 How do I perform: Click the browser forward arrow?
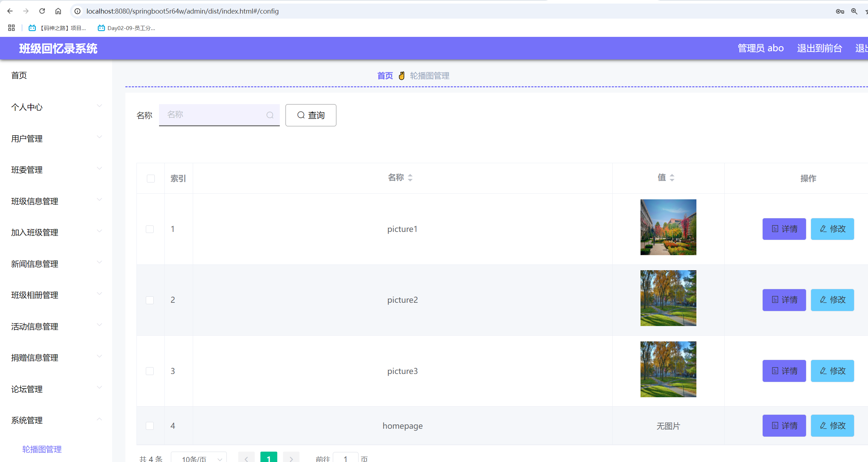point(26,11)
